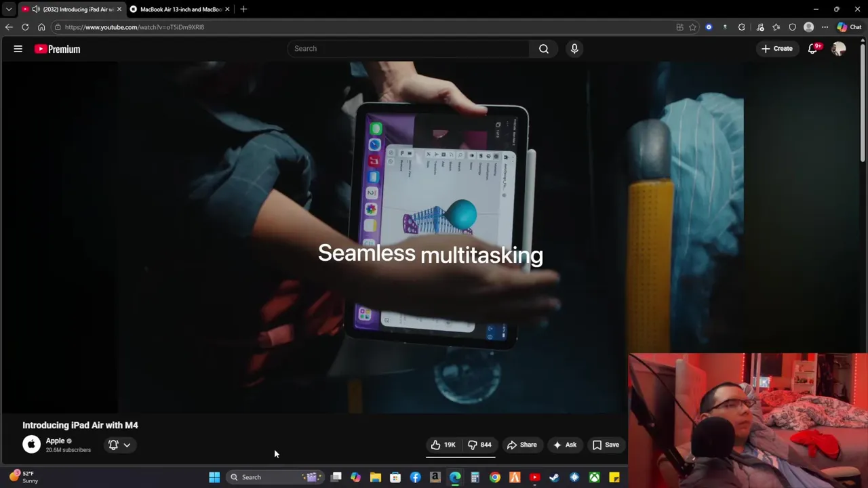Close the MacBook Air tab
Screen dimensions: 868x488
[x=227, y=9]
